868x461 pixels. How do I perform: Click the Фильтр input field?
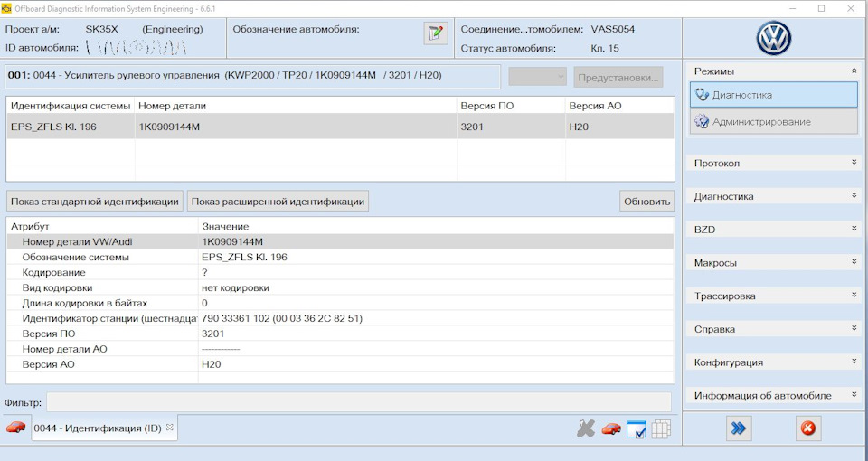[359, 402]
